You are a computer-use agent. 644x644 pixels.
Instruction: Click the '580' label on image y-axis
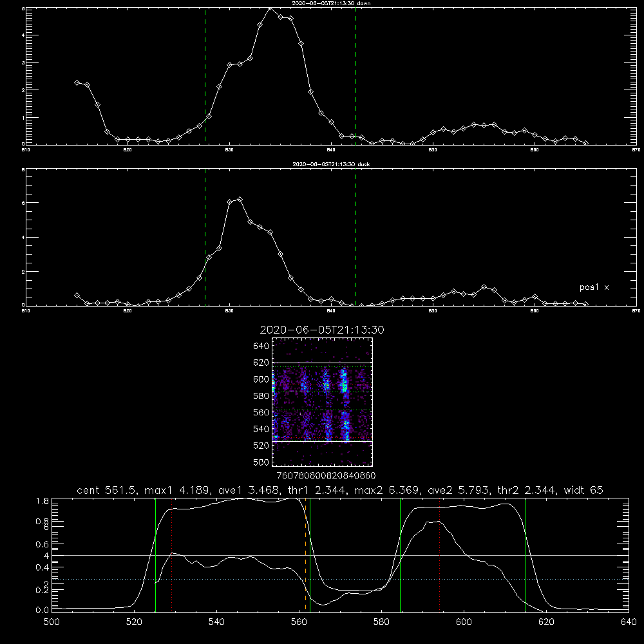point(261,395)
